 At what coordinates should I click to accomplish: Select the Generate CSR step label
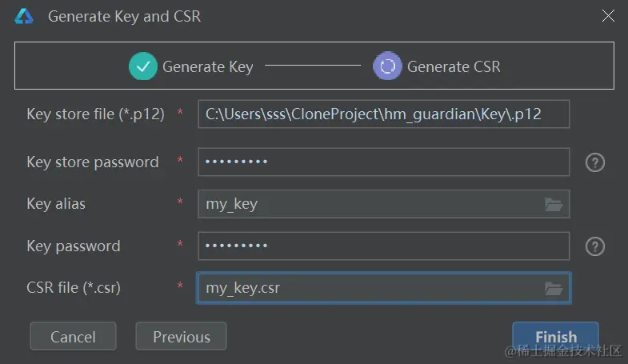click(454, 66)
